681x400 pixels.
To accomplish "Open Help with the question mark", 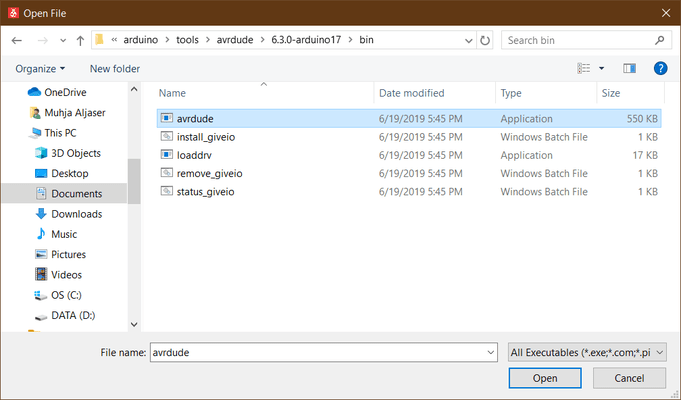I will click(x=660, y=68).
